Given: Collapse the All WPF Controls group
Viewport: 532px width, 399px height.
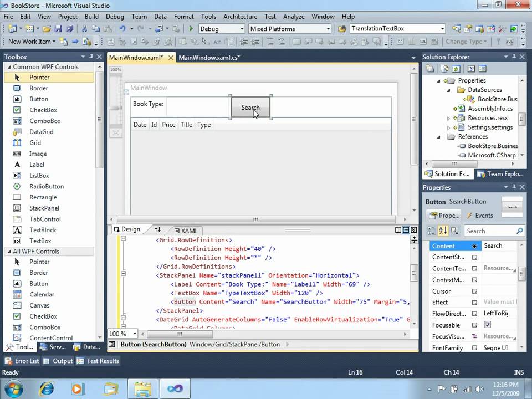Looking at the screenshot, I should coord(9,252).
